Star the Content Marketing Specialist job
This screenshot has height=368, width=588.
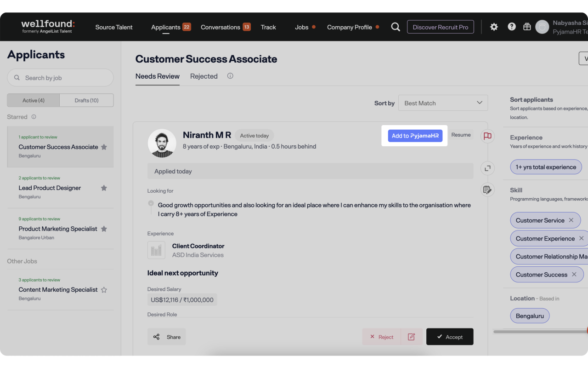click(103, 290)
